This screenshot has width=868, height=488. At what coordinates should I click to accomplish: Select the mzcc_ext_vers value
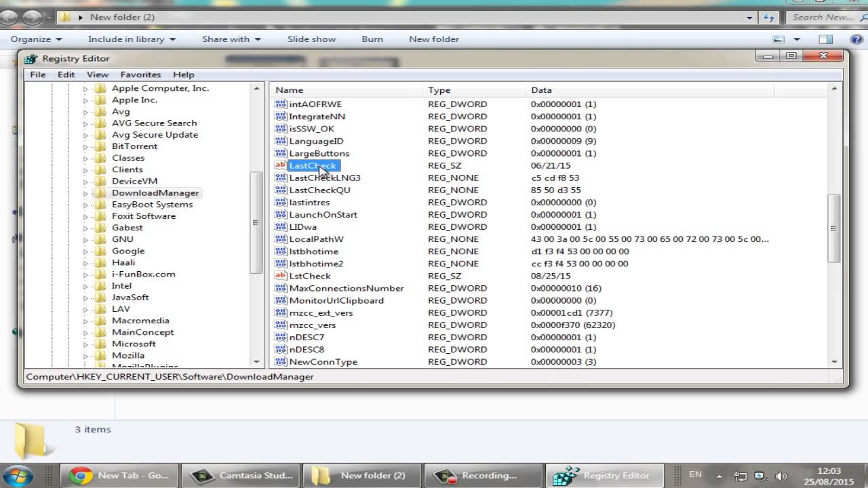pyautogui.click(x=321, y=312)
